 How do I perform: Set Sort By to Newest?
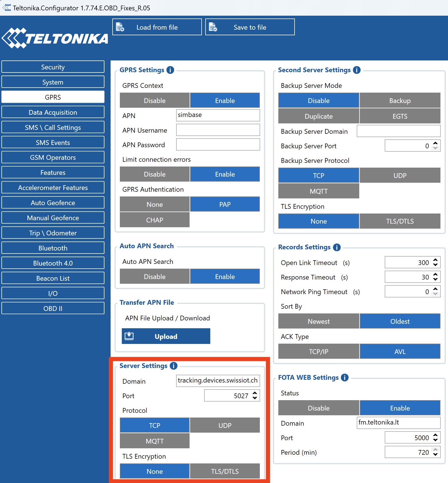(x=319, y=321)
